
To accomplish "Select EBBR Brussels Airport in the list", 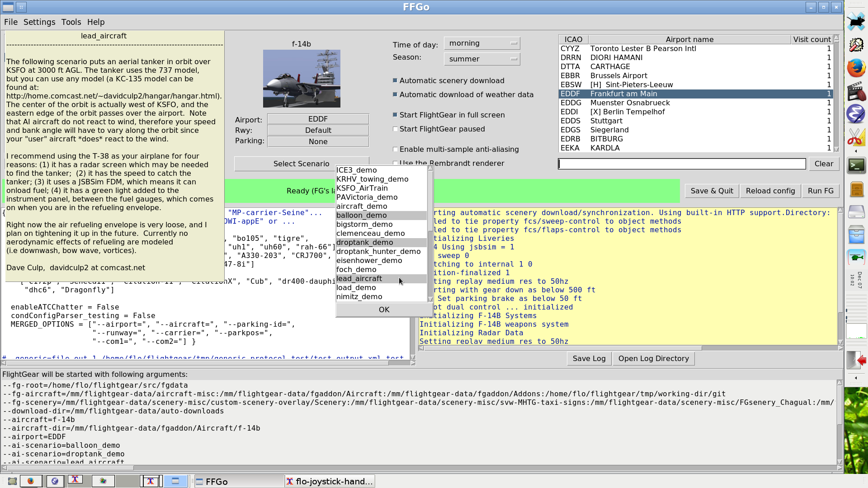I will [696, 75].
